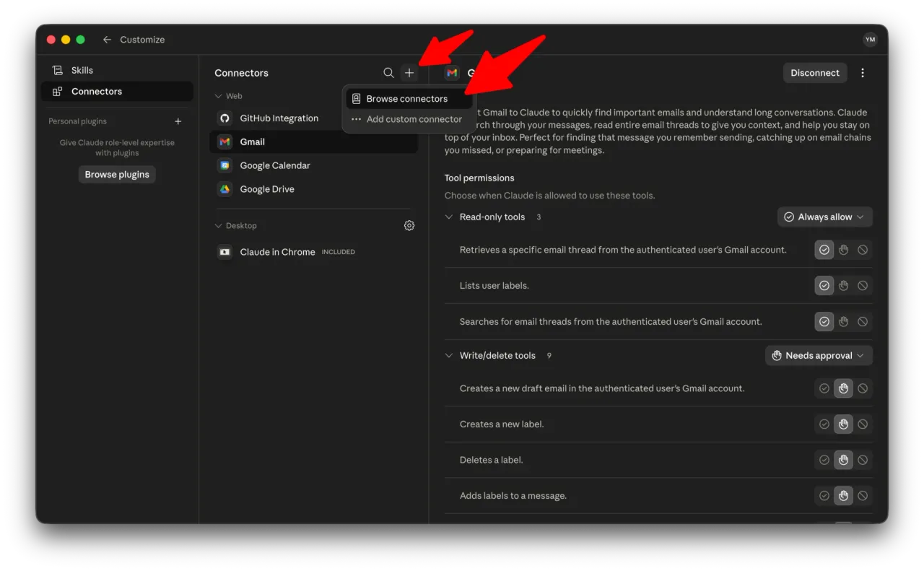Set always allow for Lists user labels

(824, 286)
